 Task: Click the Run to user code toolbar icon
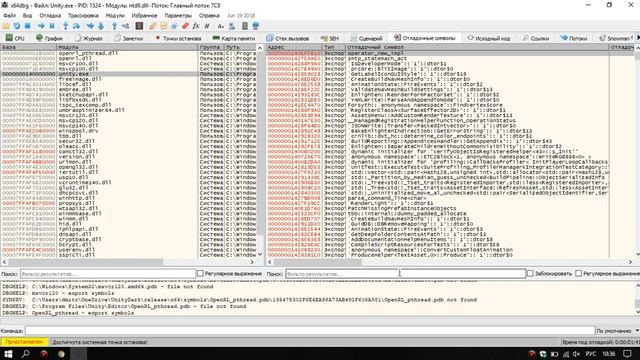pos(125,26)
